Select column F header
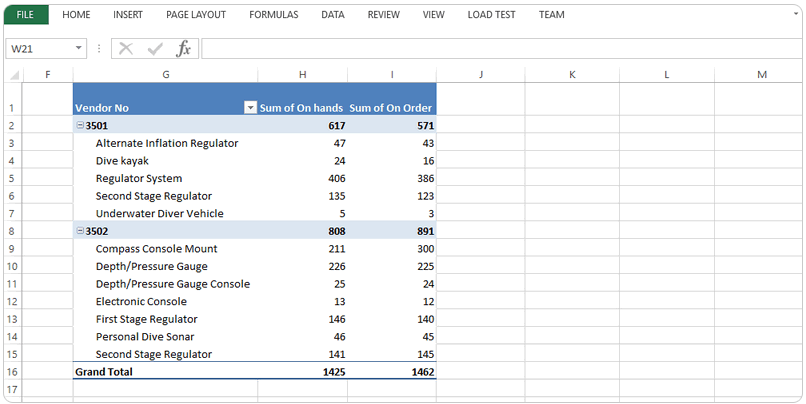 (x=48, y=75)
